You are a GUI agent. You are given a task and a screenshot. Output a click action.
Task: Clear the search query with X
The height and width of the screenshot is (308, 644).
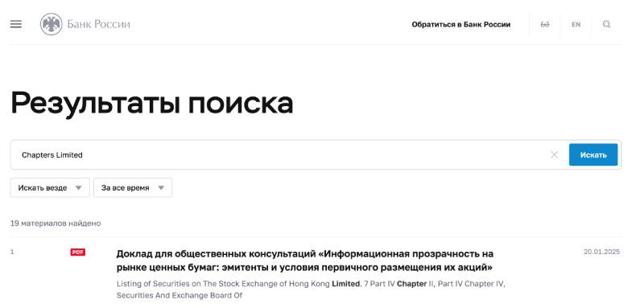pyautogui.click(x=554, y=154)
